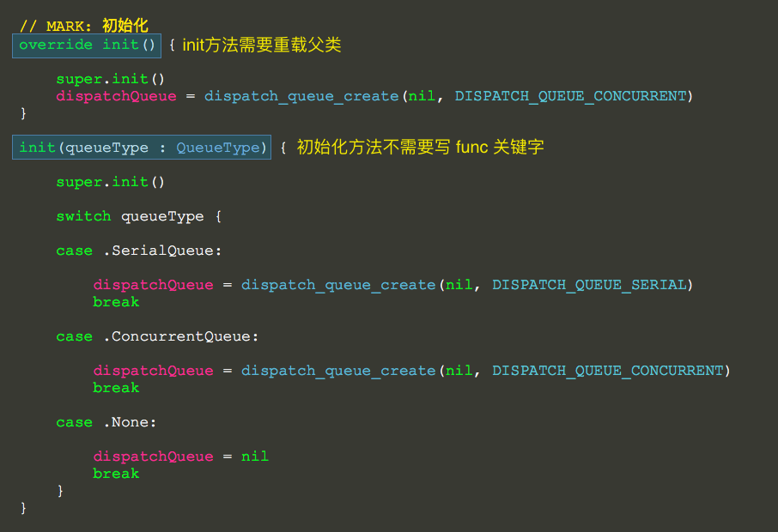Select the "case .ConcurrentQueue:" line

pos(157,336)
